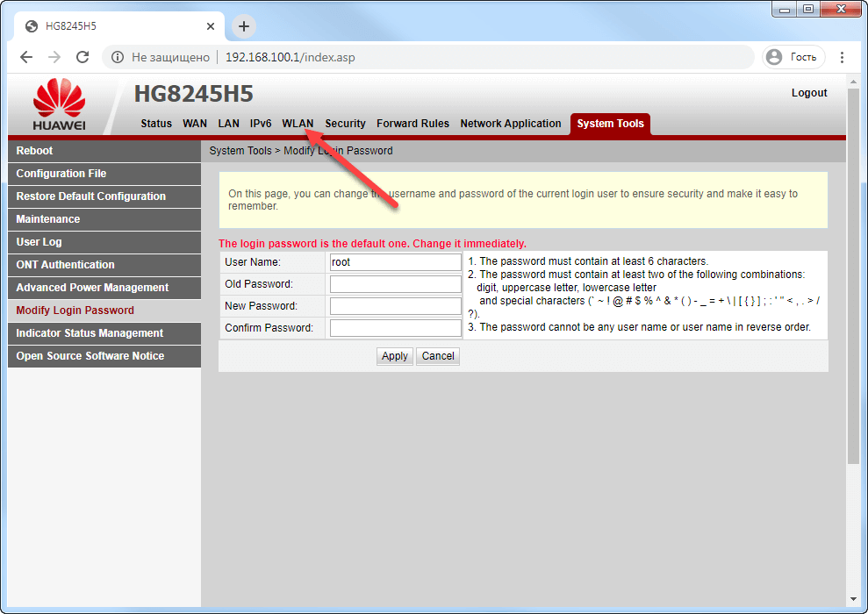Image resolution: width=868 pixels, height=614 pixels.
Task: Click the New Password input field
Action: click(395, 306)
